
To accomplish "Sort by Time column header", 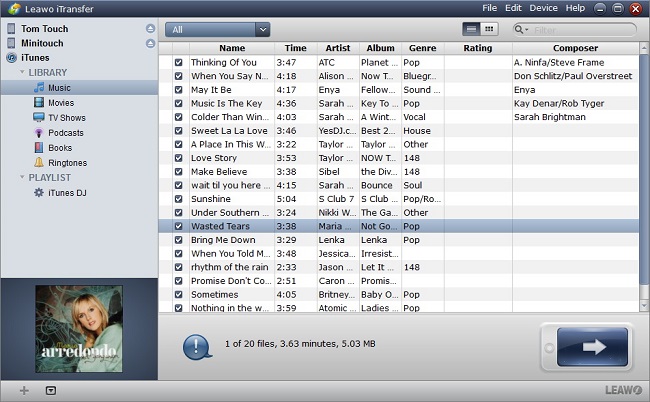I will 296,48.
